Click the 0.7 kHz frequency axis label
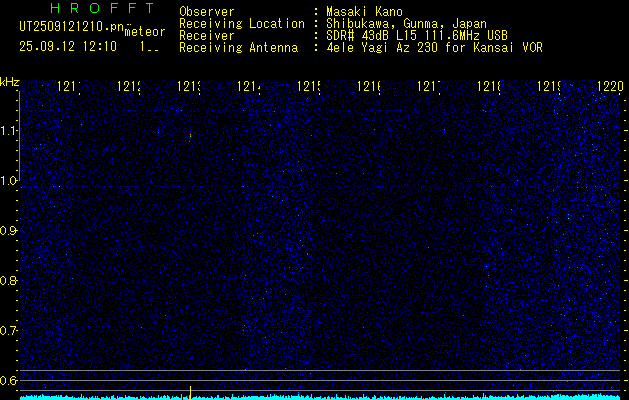Viewport: 629px width, 400px height. point(8,331)
